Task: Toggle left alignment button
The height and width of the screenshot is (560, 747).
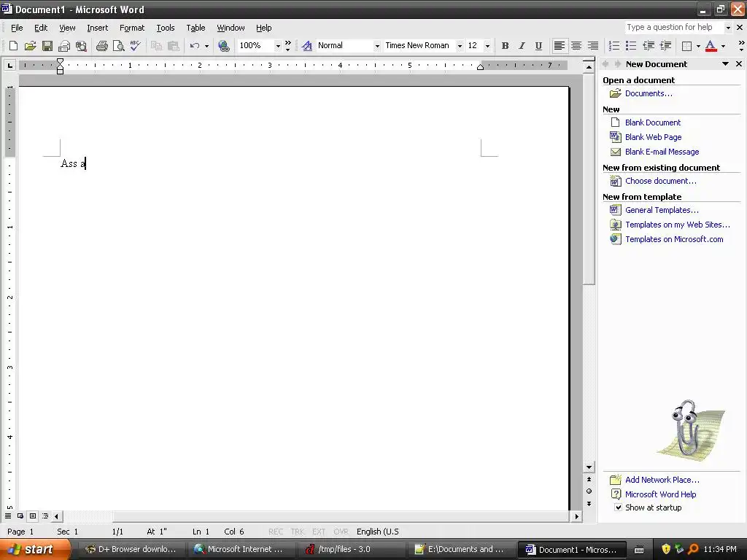Action: pos(560,46)
